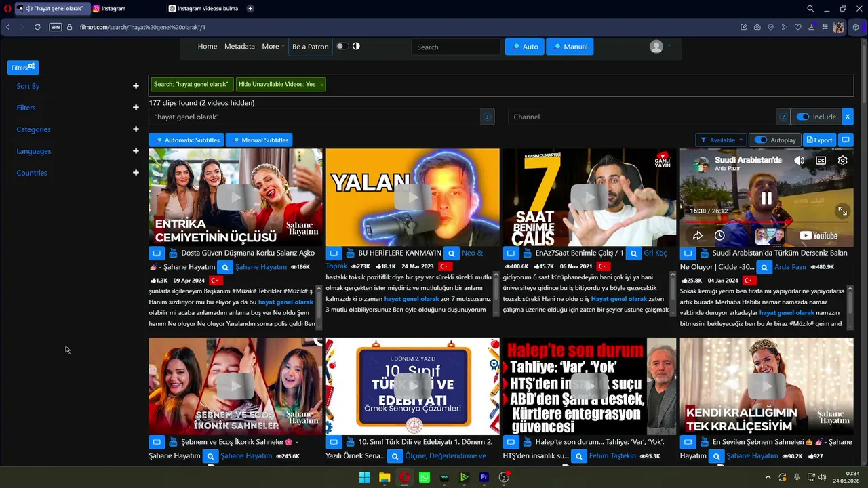The image size is (868, 488).
Task: Open the Windows Start menu
Action: click(x=365, y=477)
